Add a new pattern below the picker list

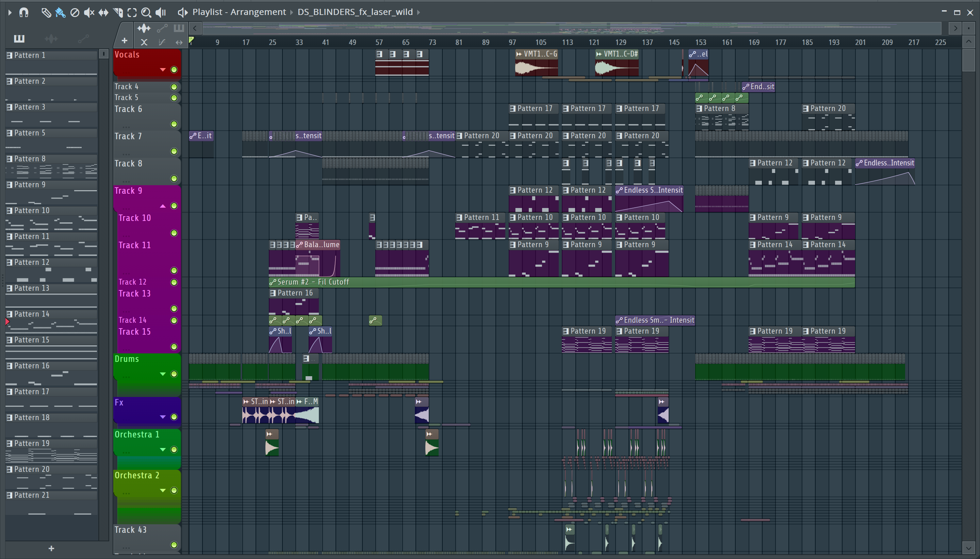click(x=51, y=548)
